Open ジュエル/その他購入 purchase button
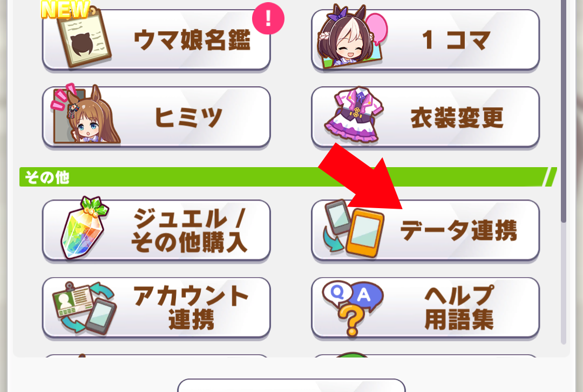The height and width of the screenshot is (392, 583). [156, 231]
